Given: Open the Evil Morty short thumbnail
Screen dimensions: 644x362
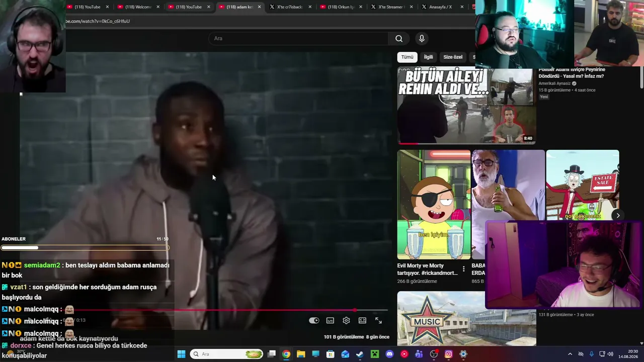Looking at the screenshot, I should click(x=434, y=205).
